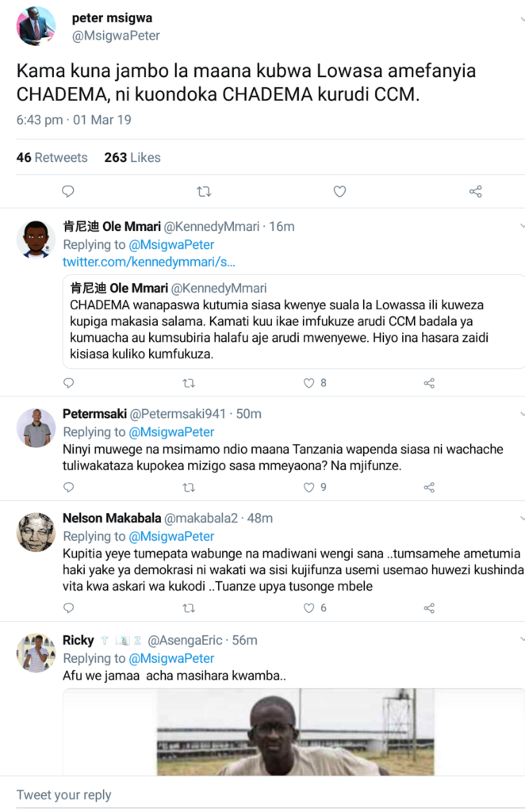Like Nelson Makabala's reply with 6 likes

click(309, 608)
